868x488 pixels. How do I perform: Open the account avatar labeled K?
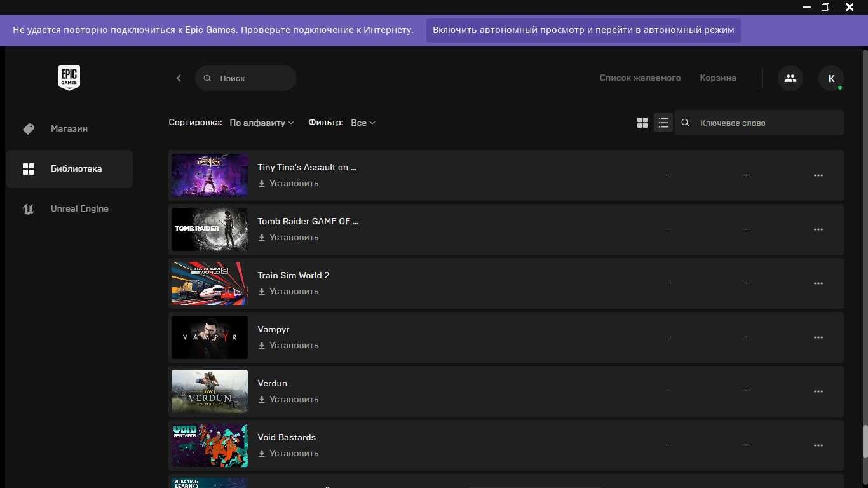(831, 78)
